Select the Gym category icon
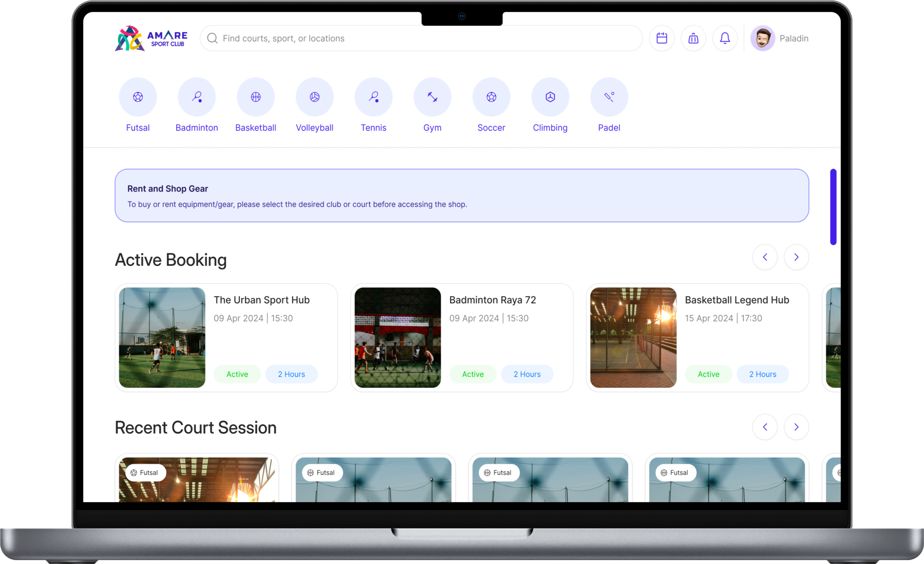 click(x=432, y=97)
